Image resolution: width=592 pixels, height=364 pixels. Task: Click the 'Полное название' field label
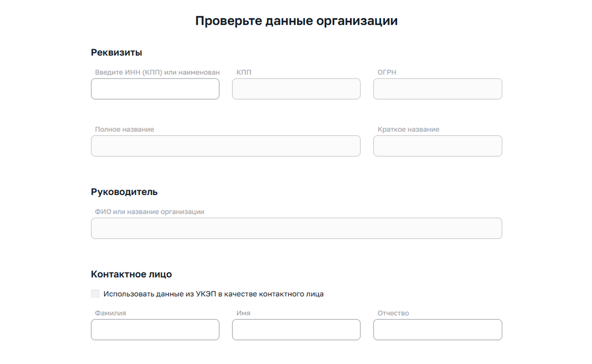coord(125,129)
